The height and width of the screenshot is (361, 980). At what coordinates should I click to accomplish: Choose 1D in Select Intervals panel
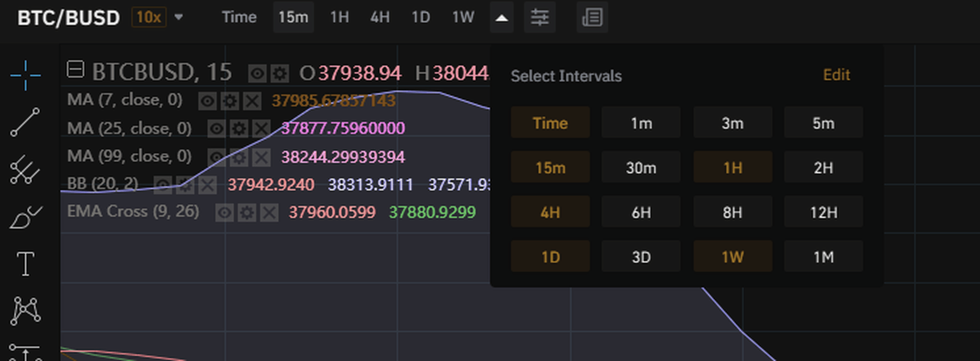[x=551, y=256]
